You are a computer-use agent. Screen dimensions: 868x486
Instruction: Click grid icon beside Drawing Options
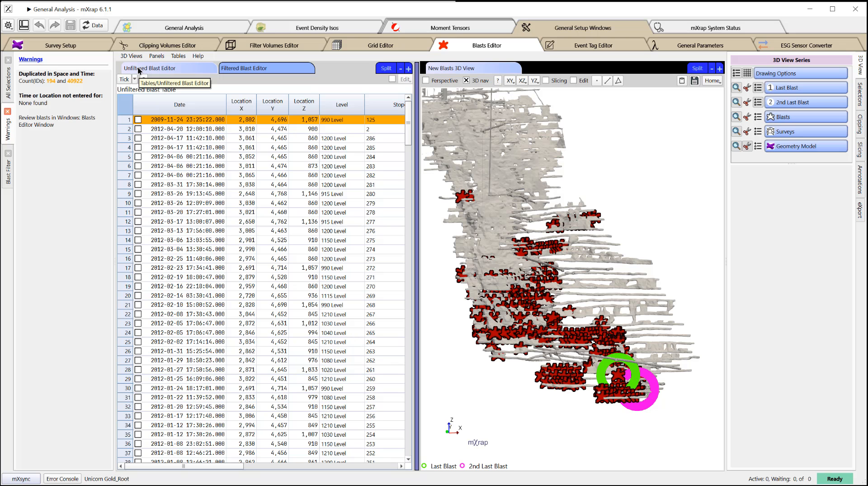coord(747,73)
